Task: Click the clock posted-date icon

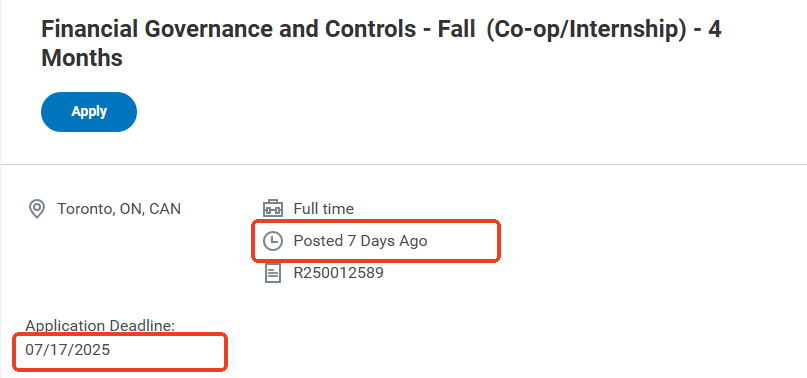Action: point(273,241)
